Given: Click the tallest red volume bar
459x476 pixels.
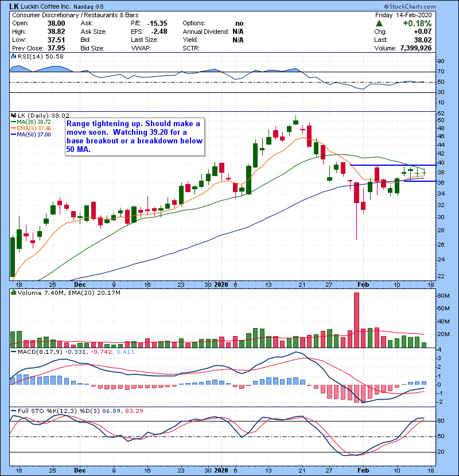Looking at the screenshot, I should click(x=357, y=320).
